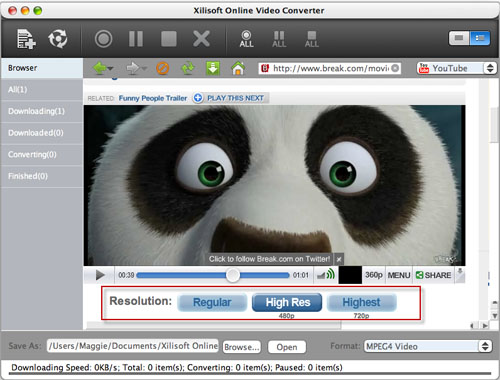Click the Convert circular arrows icon
This screenshot has height=380, width=500.
(58, 39)
